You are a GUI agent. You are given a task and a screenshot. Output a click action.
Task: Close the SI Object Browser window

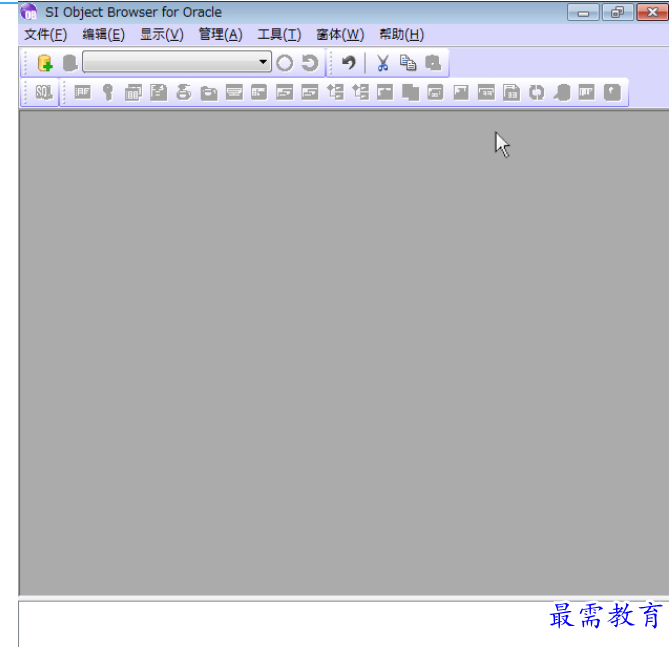pyautogui.click(x=652, y=12)
